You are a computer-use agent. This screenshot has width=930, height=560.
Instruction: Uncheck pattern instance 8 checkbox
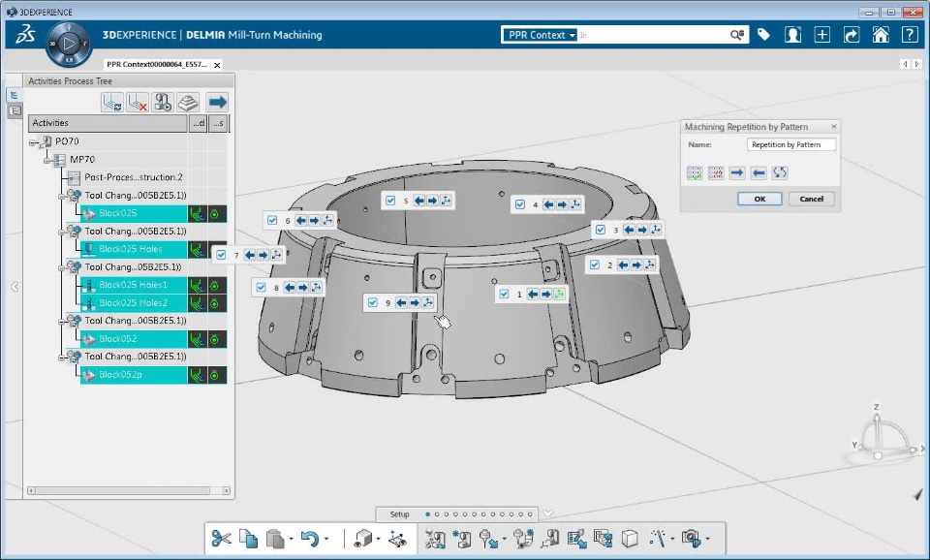(261, 288)
